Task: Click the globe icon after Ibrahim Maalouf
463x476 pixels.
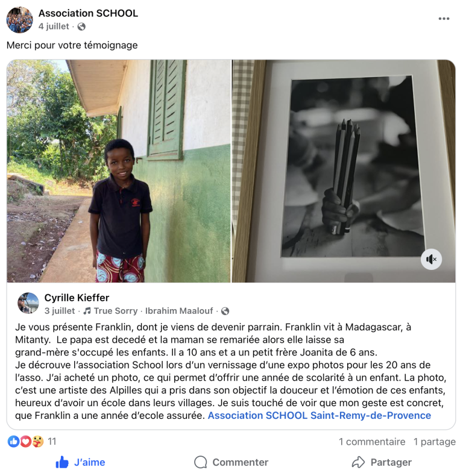Action: tap(225, 311)
